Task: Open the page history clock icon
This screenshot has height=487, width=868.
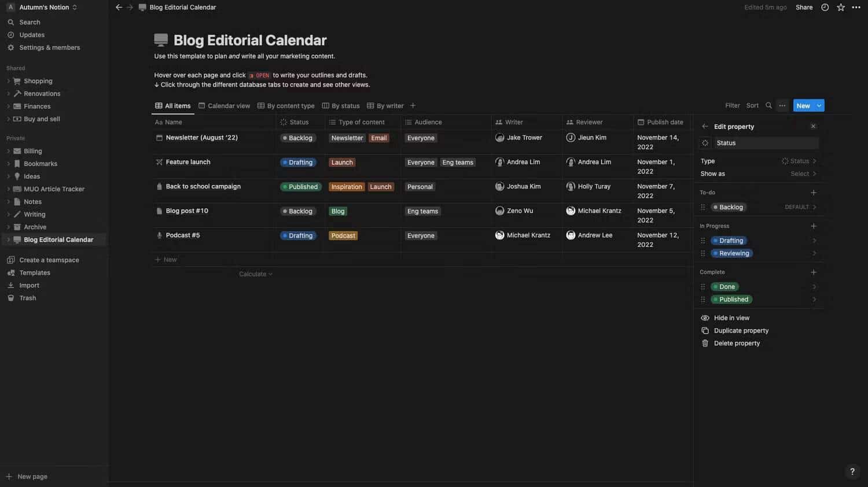Action: pyautogui.click(x=825, y=8)
